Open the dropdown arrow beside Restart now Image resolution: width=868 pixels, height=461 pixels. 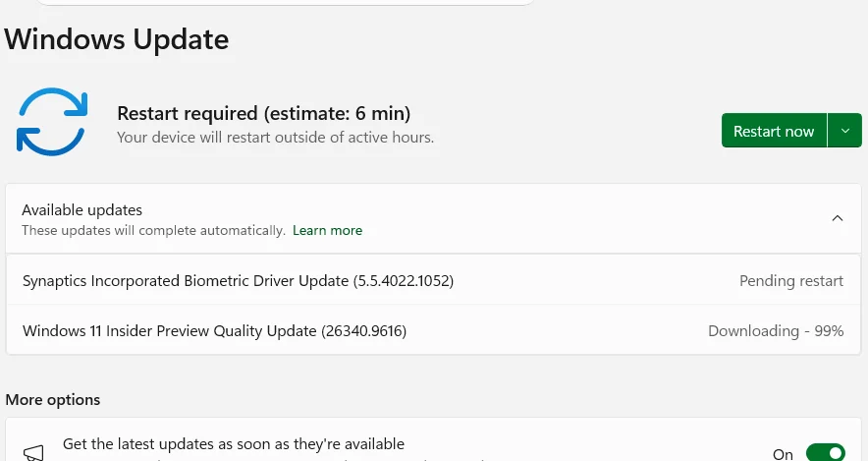(844, 131)
